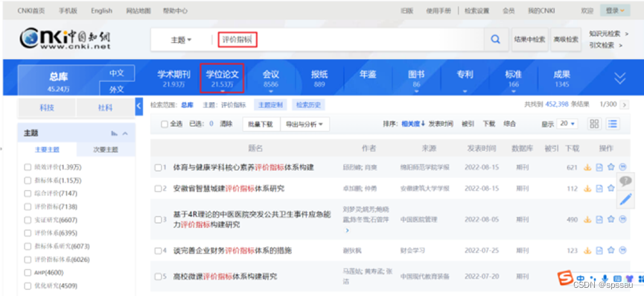Check the 全选 select-all checkbox
644x296 pixels.
click(165, 124)
